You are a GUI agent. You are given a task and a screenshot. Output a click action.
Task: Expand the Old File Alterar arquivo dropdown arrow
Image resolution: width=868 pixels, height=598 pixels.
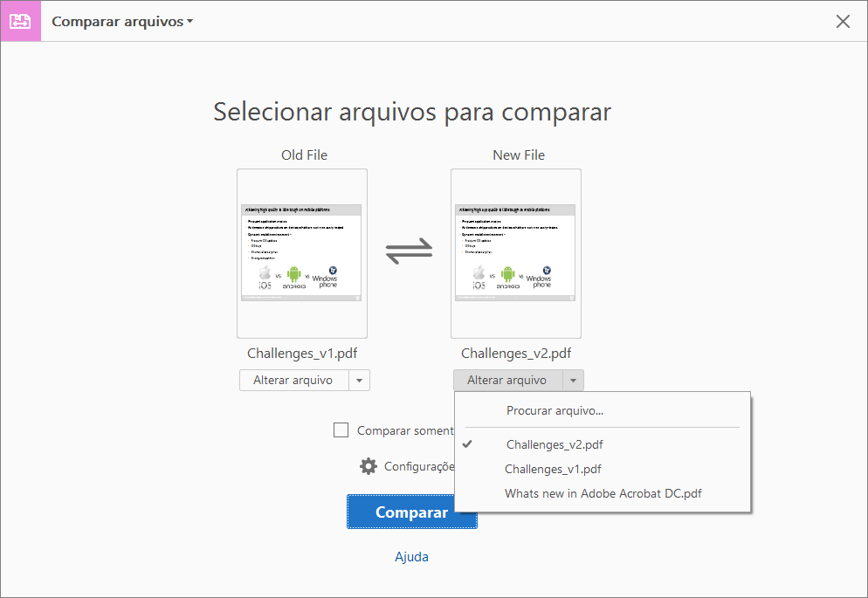tap(360, 380)
